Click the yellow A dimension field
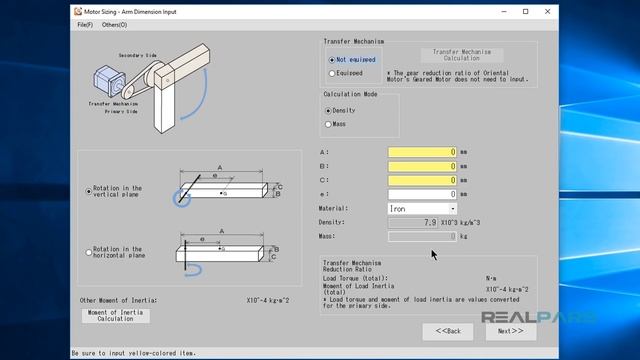The image size is (640, 360). [422, 152]
